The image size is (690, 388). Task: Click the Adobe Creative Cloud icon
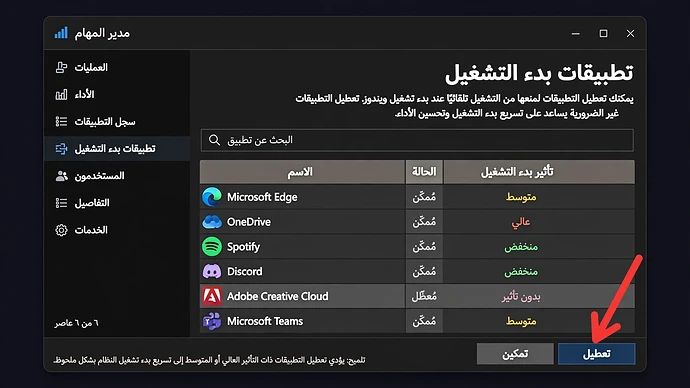pos(212,296)
